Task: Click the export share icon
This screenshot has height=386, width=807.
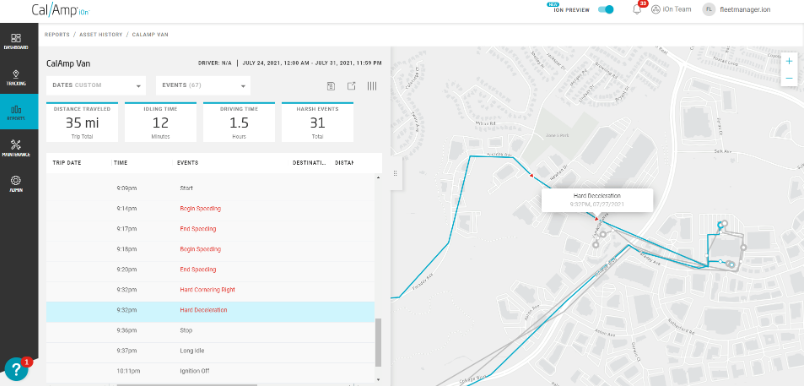Action: [x=351, y=86]
